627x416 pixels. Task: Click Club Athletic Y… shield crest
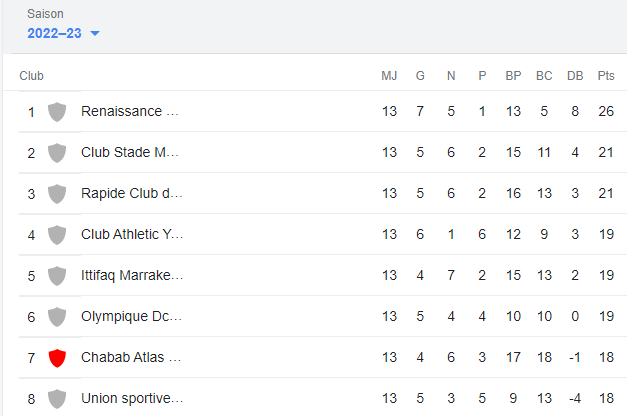click(57, 235)
